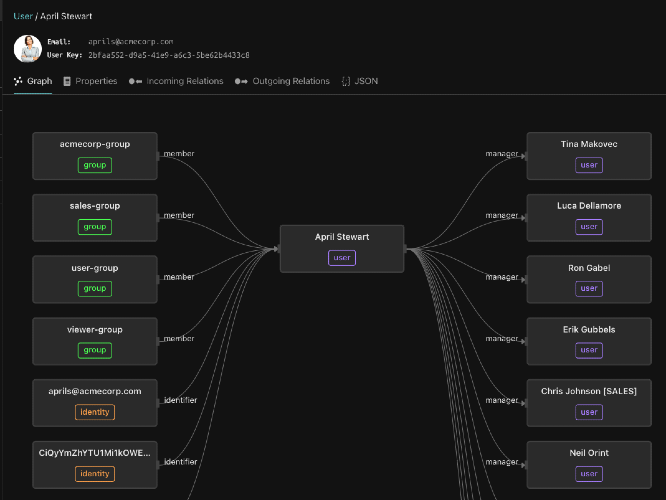666x500 pixels.
Task: Click the Graph tab icon
Action: (18, 81)
